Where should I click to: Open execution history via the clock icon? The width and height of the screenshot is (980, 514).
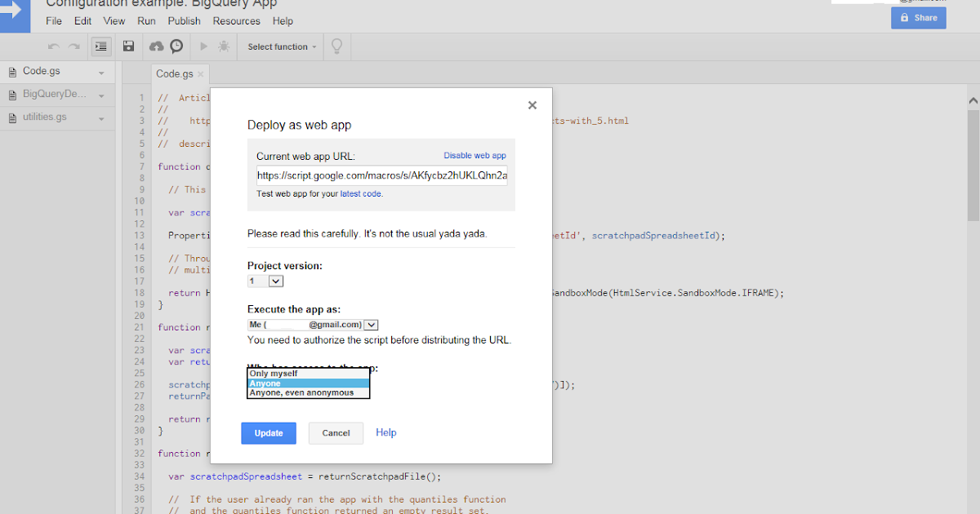(174, 47)
